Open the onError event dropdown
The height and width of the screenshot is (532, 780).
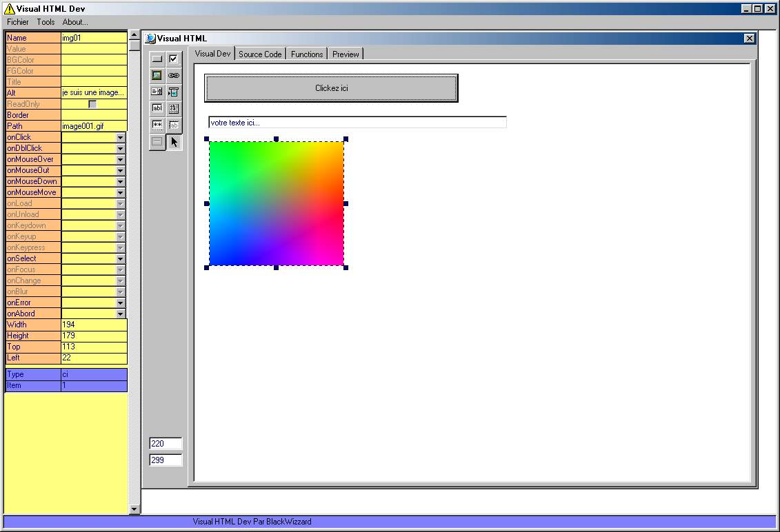coord(121,303)
